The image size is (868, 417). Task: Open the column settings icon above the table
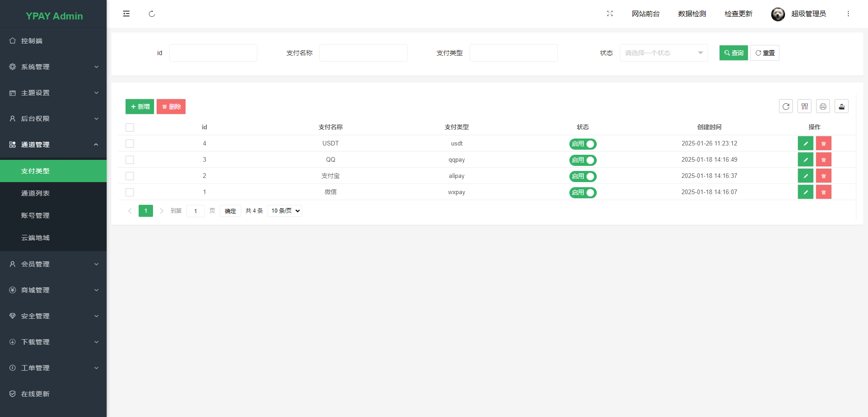804,106
